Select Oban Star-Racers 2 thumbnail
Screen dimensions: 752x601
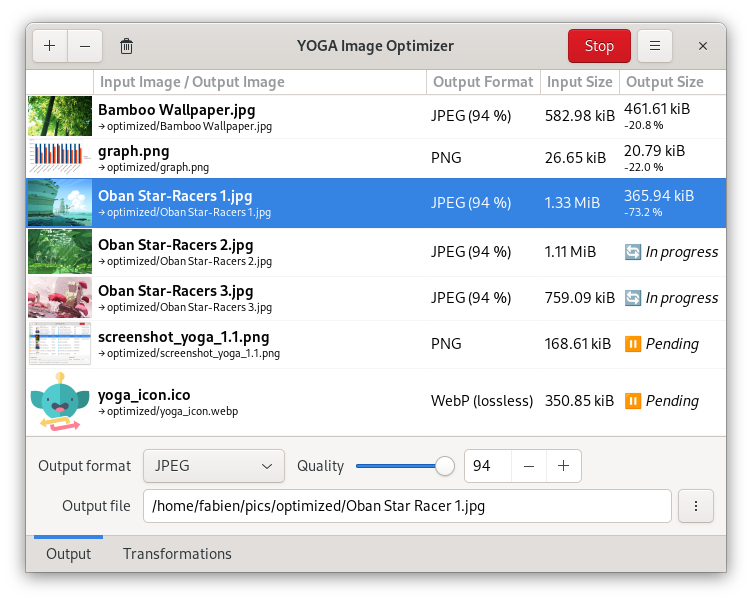(60, 252)
